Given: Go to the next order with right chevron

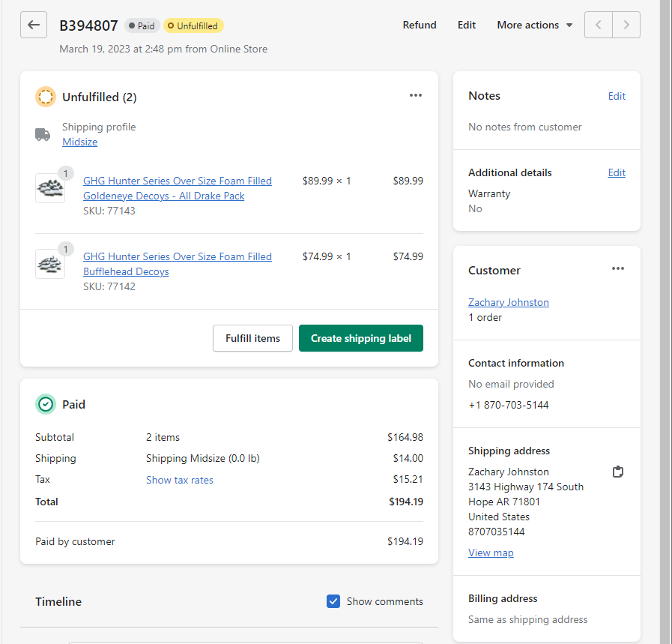Looking at the screenshot, I should pyautogui.click(x=626, y=25).
